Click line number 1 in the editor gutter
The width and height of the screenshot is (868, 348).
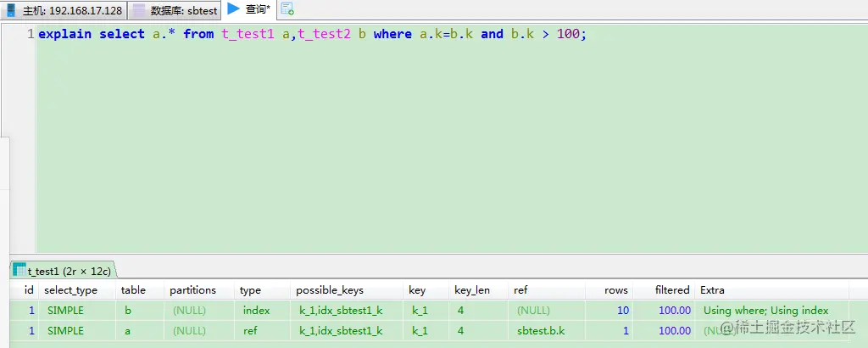[31, 34]
